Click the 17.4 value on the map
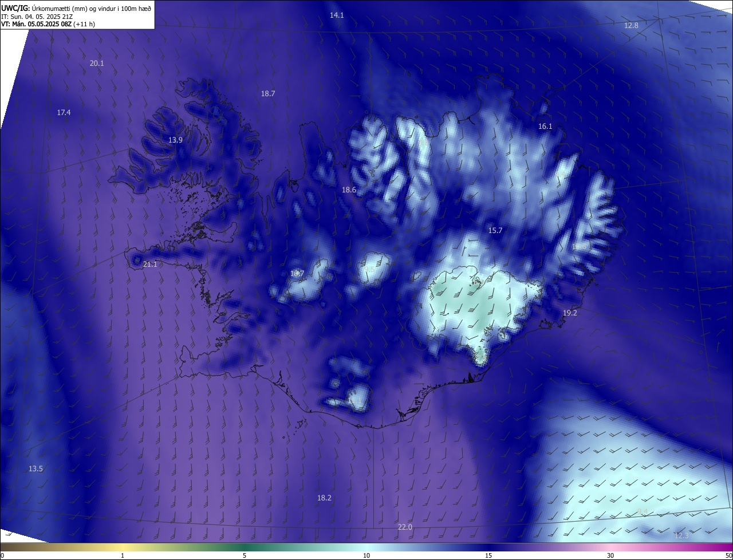 click(x=64, y=112)
